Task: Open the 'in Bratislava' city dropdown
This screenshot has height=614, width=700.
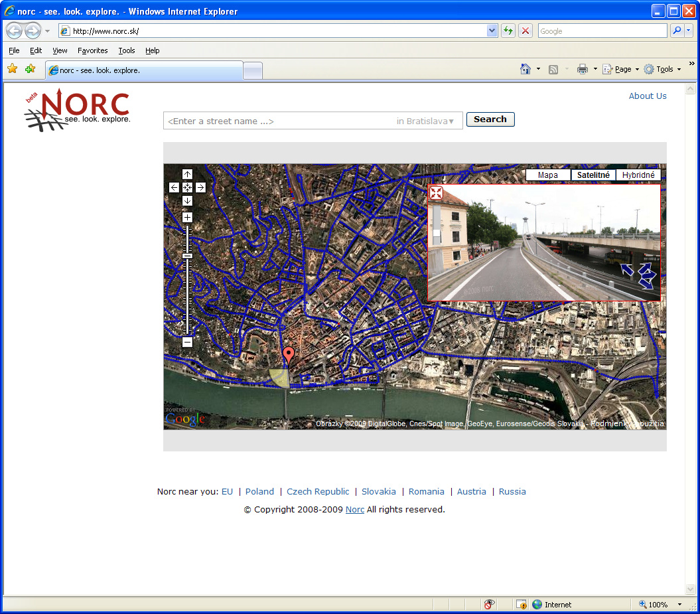Action: pos(425,121)
